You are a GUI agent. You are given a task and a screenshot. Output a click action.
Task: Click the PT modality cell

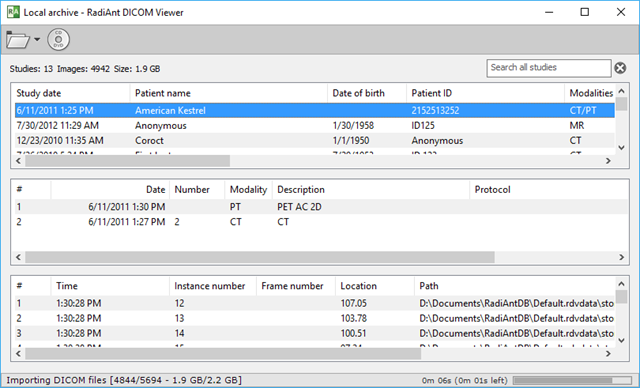pos(235,207)
